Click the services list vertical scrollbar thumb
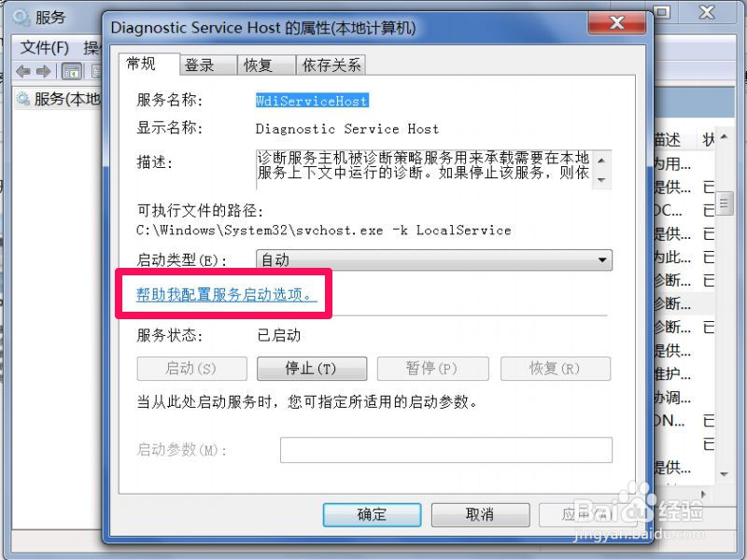 pos(725,203)
